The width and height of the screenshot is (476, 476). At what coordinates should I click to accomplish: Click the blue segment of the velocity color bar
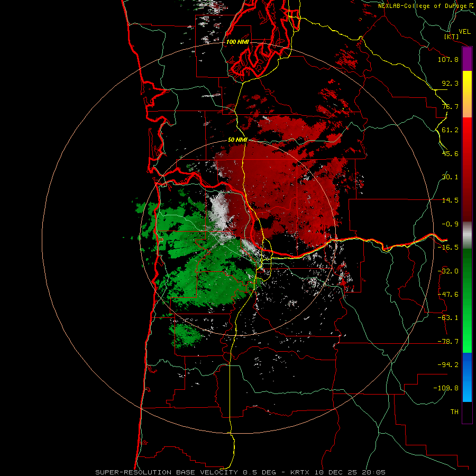[x=467, y=377]
